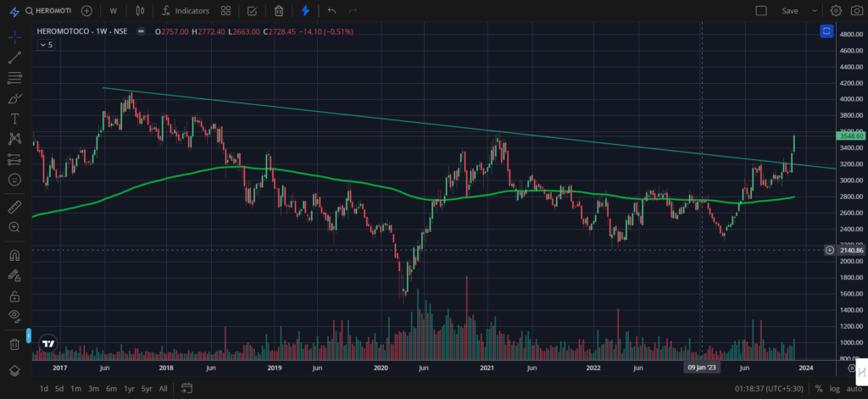The height and width of the screenshot is (399, 868).
Task: Open the forecasting and measurement tools
Action: (15, 159)
